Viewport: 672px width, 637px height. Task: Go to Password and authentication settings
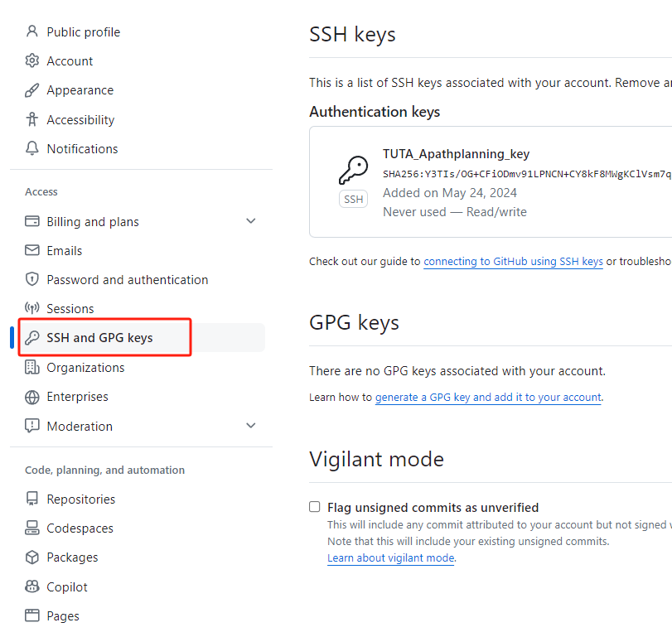127,280
